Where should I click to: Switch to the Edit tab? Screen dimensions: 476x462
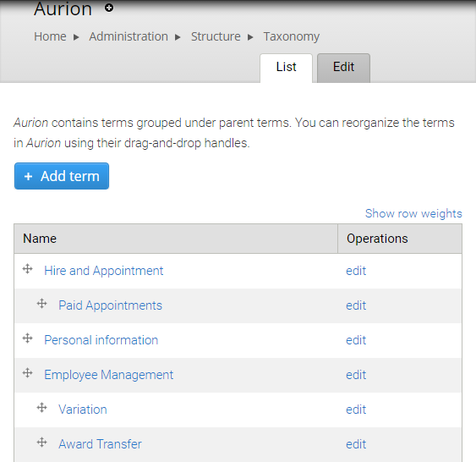click(x=343, y=68)
